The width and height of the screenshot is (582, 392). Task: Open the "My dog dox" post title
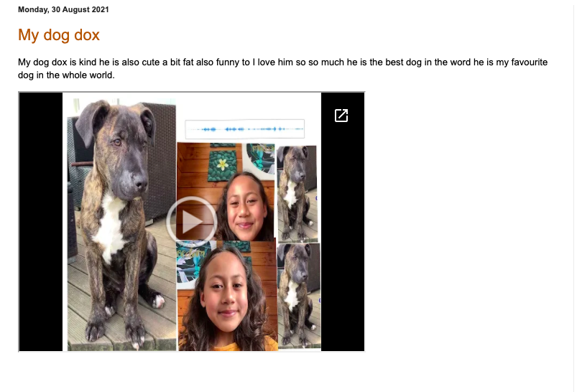[59, 35]
